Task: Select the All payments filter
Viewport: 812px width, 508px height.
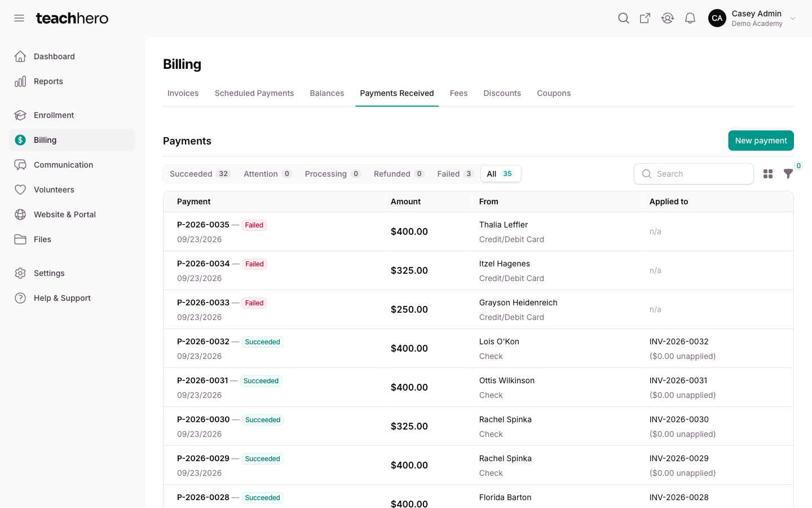Action: coord(501,174)
